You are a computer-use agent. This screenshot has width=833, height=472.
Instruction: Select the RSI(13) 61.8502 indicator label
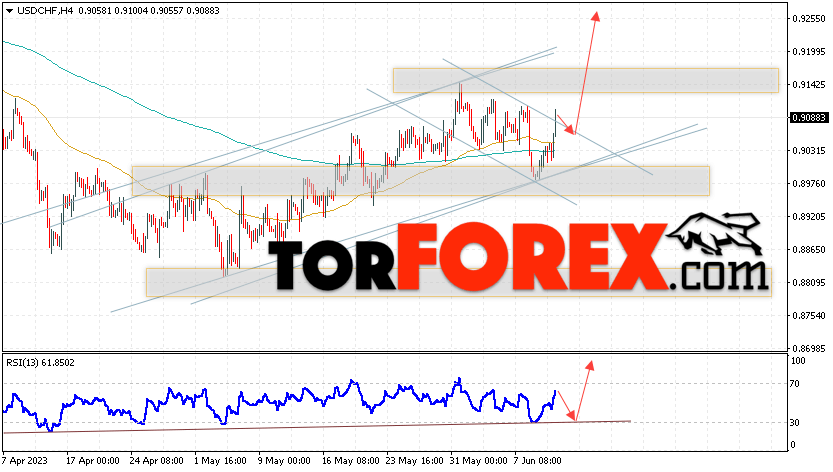[x=40, y=363]
